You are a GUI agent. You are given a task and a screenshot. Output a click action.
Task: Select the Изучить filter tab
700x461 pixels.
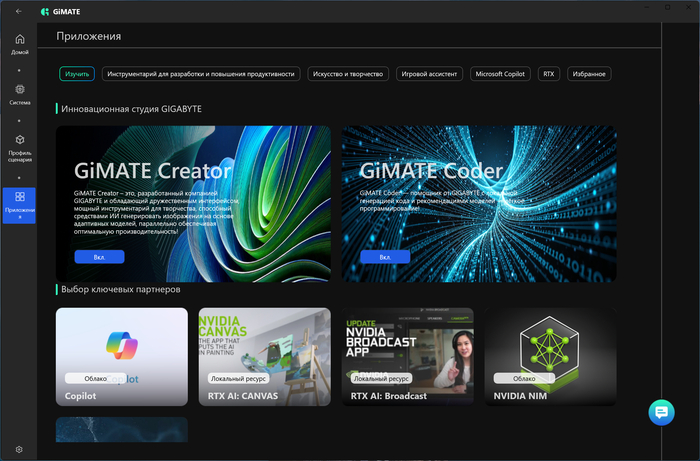[x=77, y=73]
